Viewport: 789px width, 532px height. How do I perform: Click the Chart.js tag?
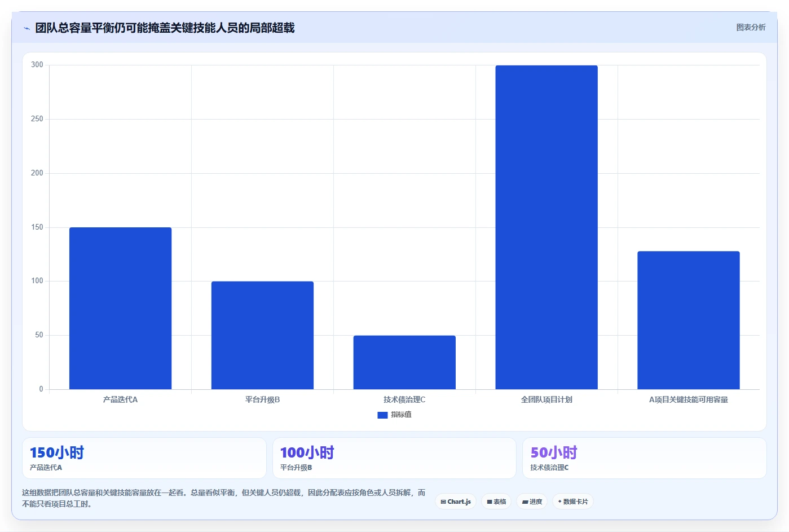tap(456, 502)
